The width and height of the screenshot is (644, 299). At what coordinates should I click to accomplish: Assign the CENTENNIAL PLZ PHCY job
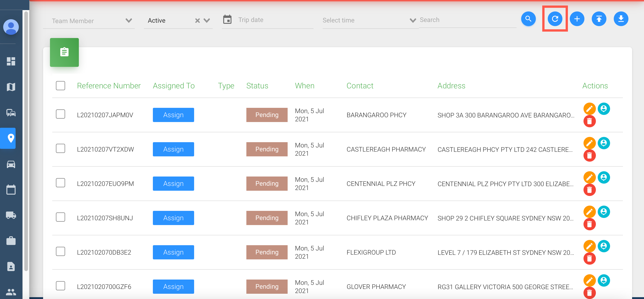pyautogui.click(x=173, y=184)
